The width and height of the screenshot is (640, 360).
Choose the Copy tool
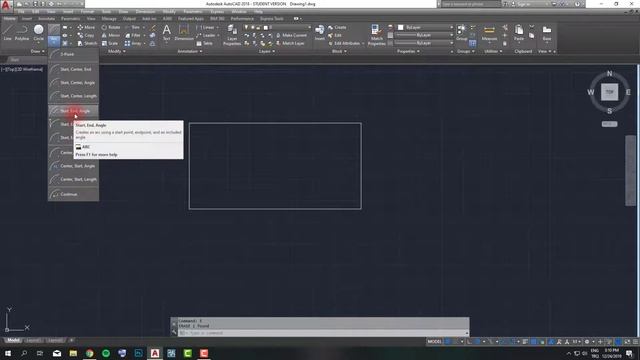click(86, 36)
